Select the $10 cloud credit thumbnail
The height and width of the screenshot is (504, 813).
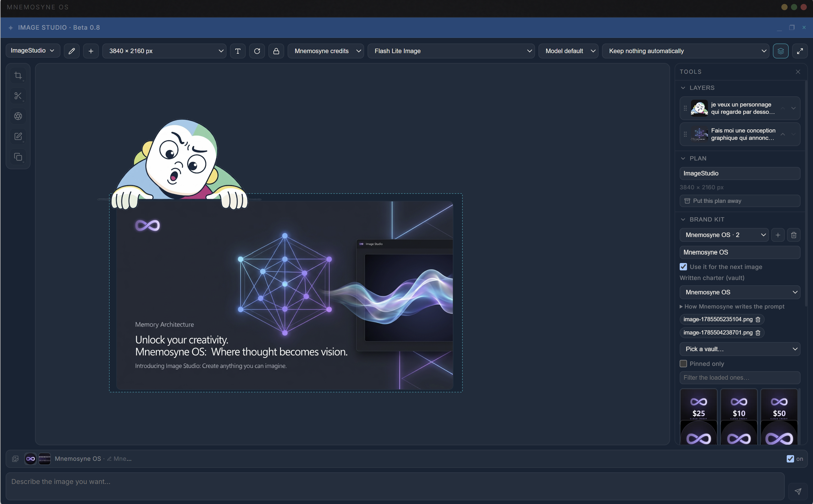739,404
